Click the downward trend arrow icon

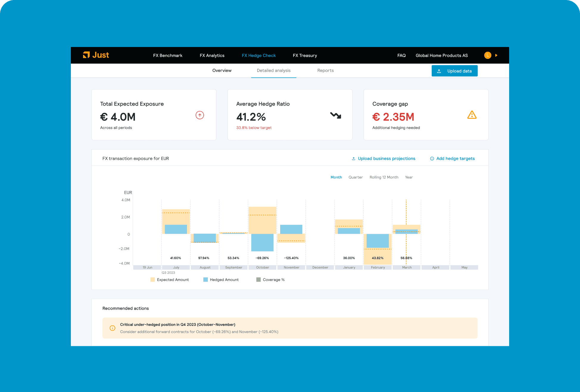[x=336, y=115]
